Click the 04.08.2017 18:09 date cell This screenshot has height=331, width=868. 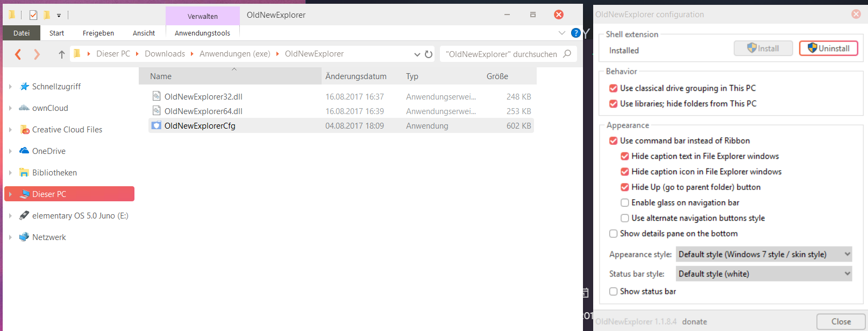point(354,125)
